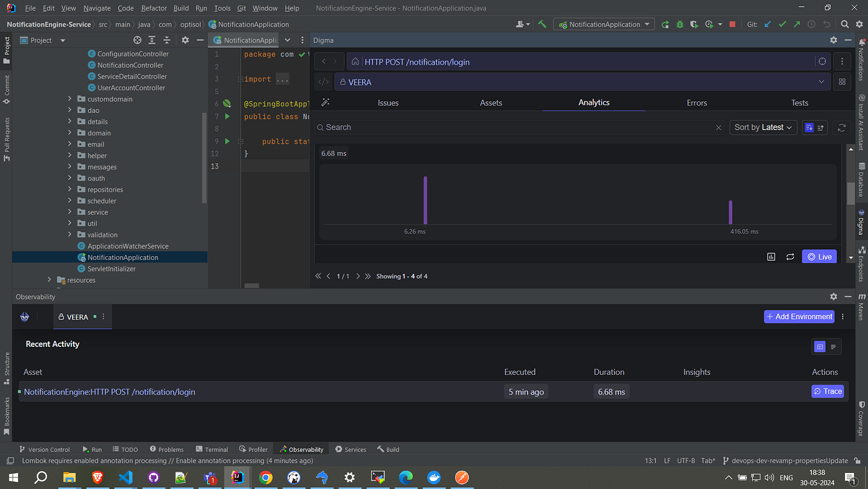868x489 pixels.
Task: Open NotificationEngine:HTTP POST /notification/login asset link
Action: coord(110,392)
